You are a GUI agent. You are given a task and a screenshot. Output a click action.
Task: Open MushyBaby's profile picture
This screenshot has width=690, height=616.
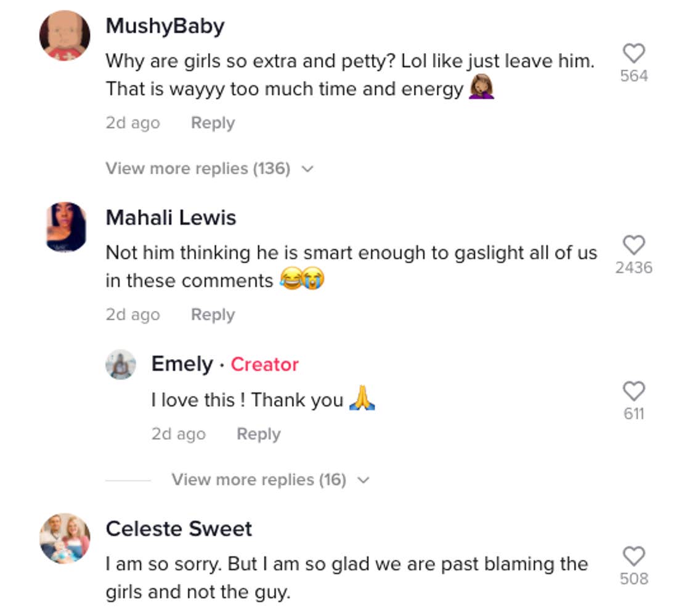click(65, 36)
